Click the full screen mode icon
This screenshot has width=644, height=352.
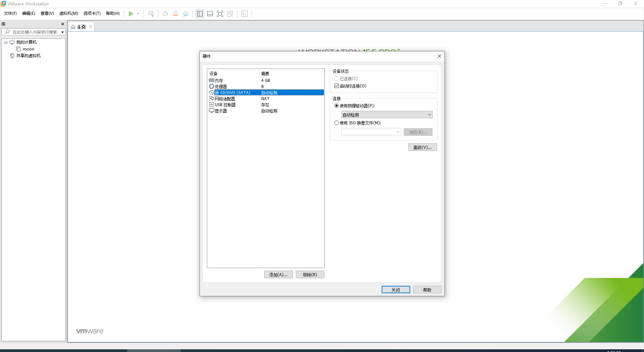(220, 14)
